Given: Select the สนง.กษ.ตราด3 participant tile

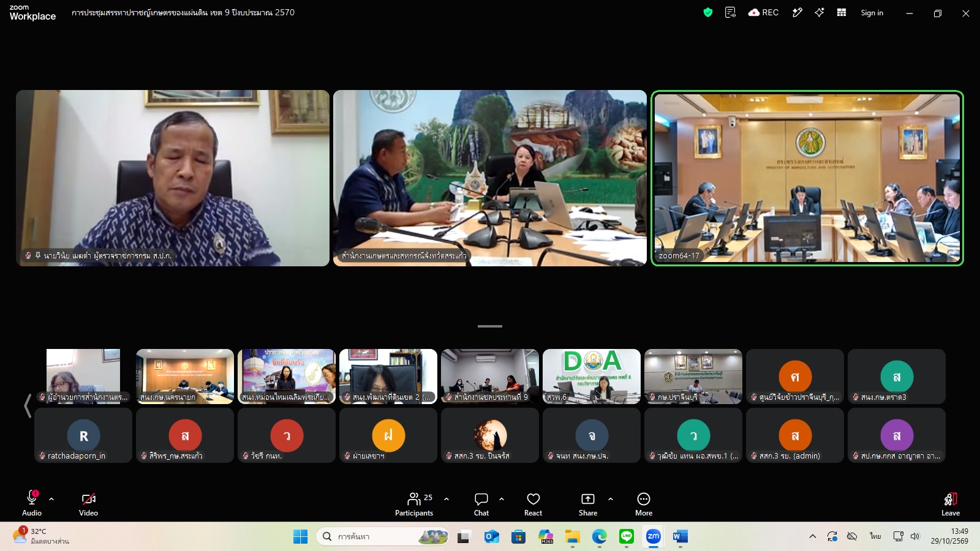Looking at the screenshot, I should pos(897,377).
